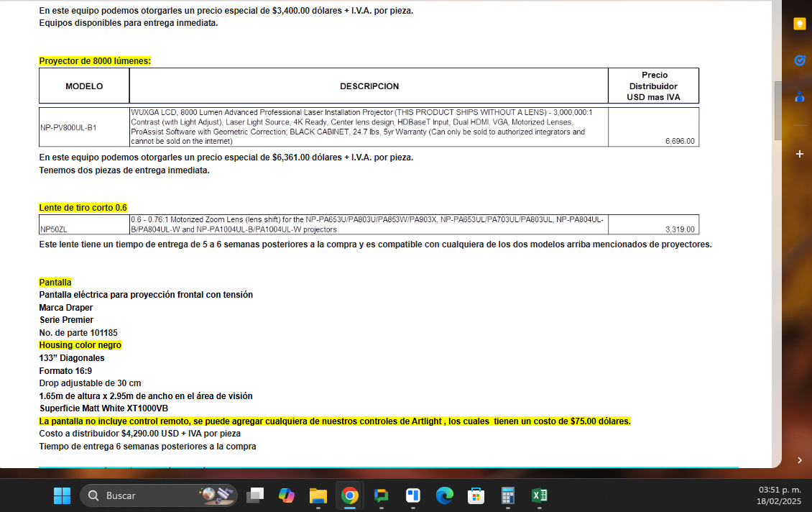The image size is (812, 512).
Task: Switch to Excel on the taskbar
Action: click(539, 495)
